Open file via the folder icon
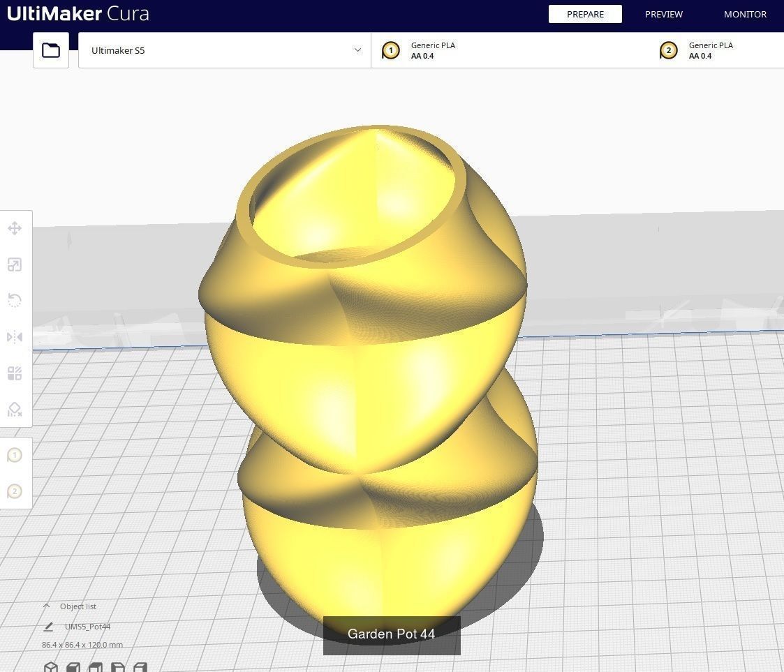784x672 pixels. [50, 50]
